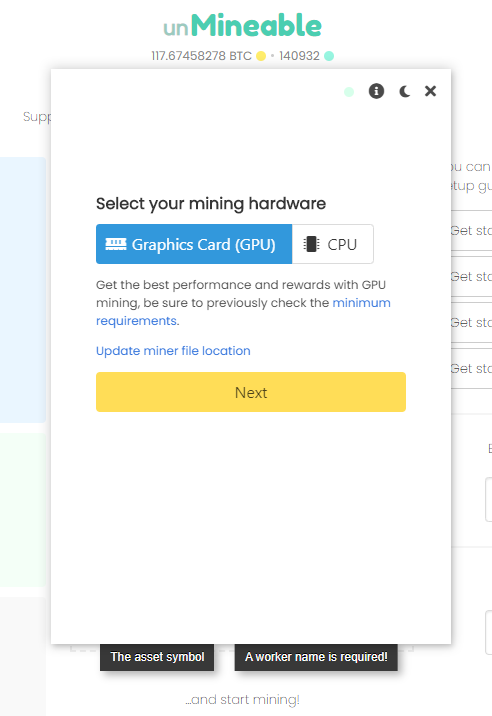Click the yellow dot beside BTC amount

pyautogui.click(x=261, y=56)
